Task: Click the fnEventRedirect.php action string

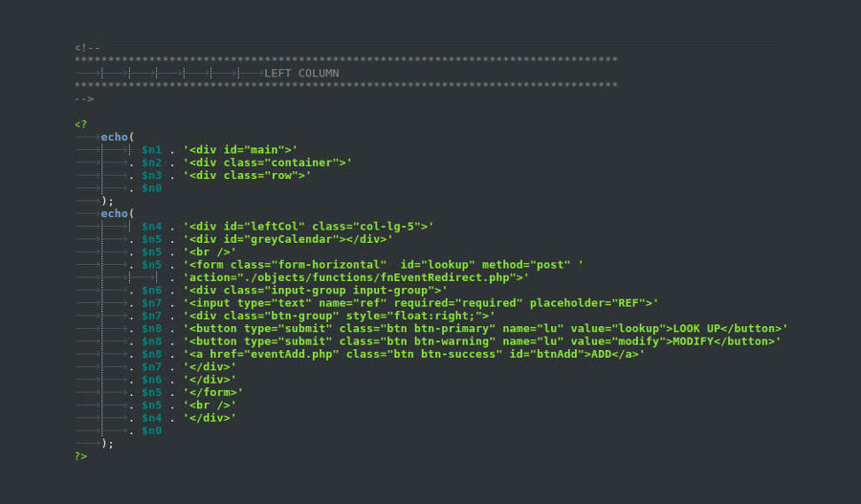Action: click(x=356, y=277)
